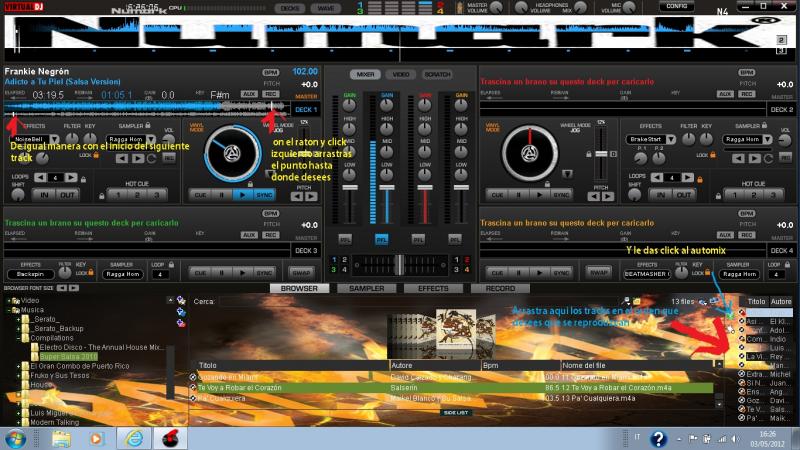This screenshot has width=800, height=450.
Task: Open Ragga Horn sampler dropdown on Deck 2
Action: click(x=767, y=139)
